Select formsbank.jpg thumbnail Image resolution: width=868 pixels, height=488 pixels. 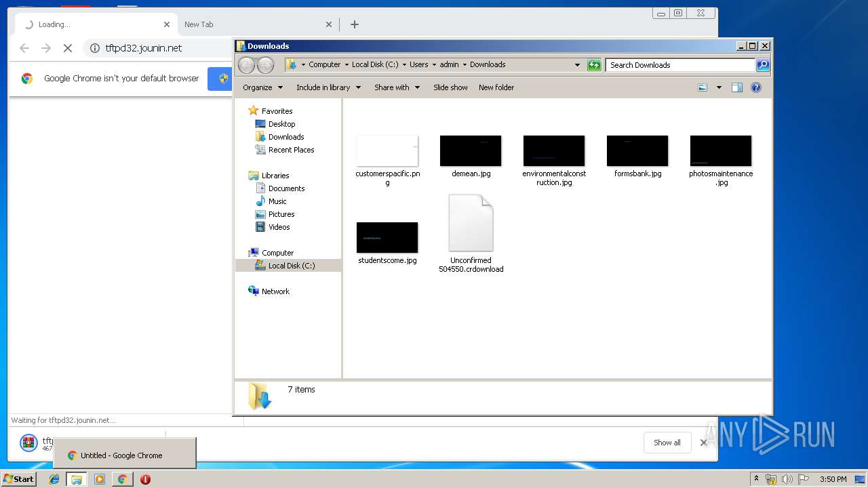coord(637,150)
